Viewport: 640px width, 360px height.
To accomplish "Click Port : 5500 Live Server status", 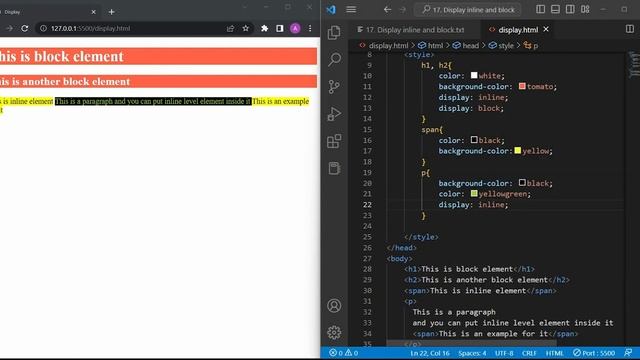I will pyautogui.click(x=594, y=353).
